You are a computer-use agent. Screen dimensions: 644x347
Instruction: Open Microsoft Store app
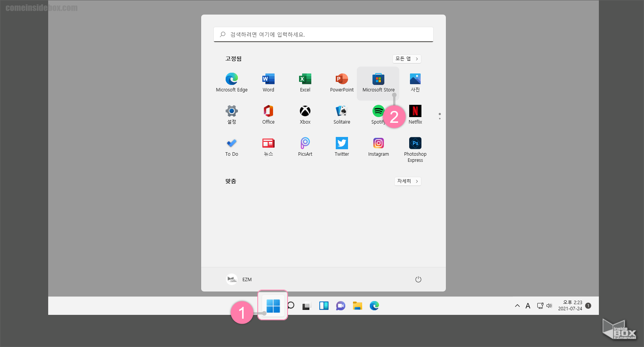tap(378, 83)
